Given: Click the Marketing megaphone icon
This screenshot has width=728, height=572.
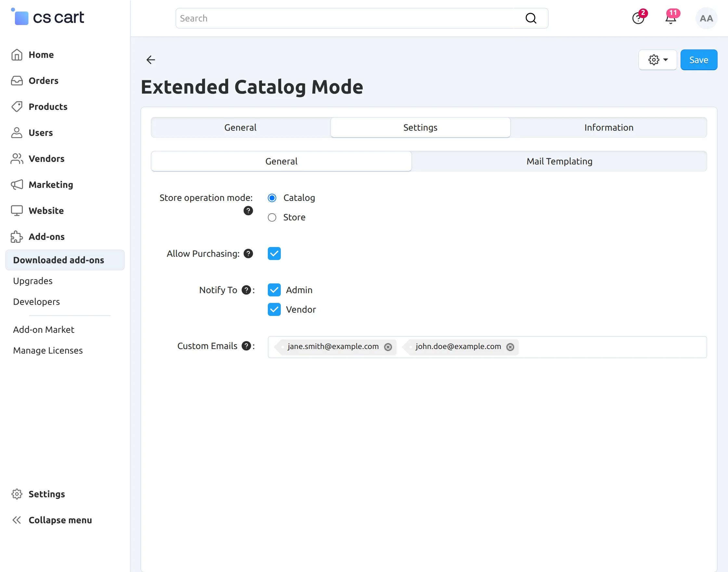Looking at the screenshot, I should (17, 185).
